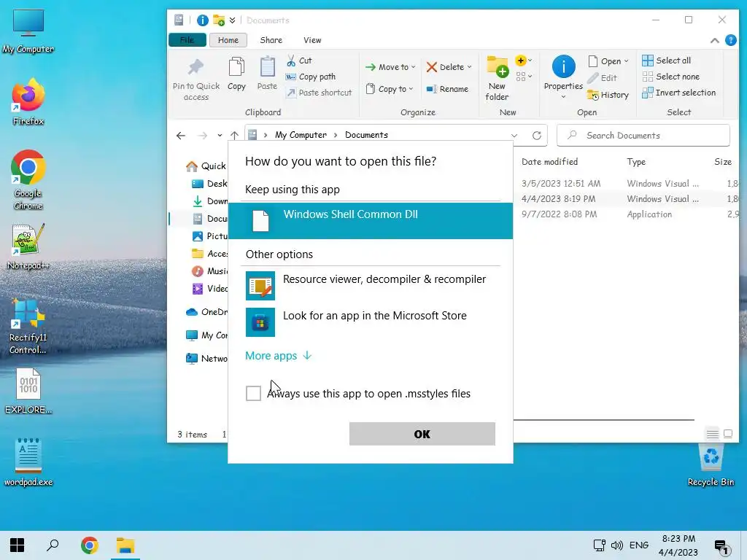The height and width of the screenshot is (560, 747).
Task: Select Windows Shell Common Dll app
Action: (x=370, y=220)
